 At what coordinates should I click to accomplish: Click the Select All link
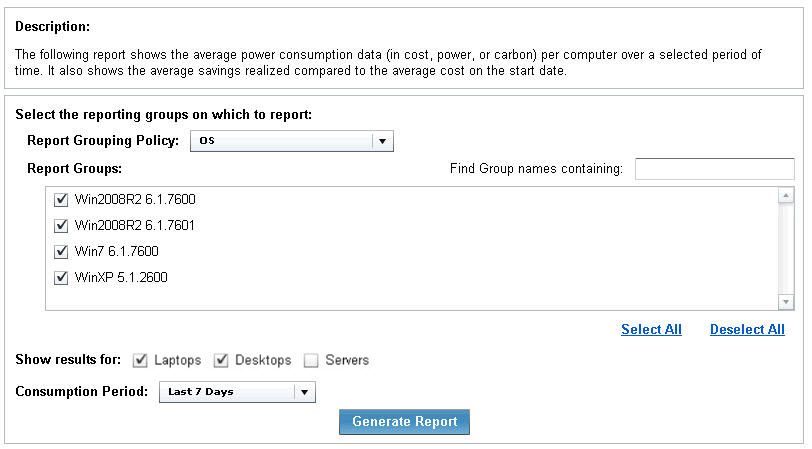[651, 330]
